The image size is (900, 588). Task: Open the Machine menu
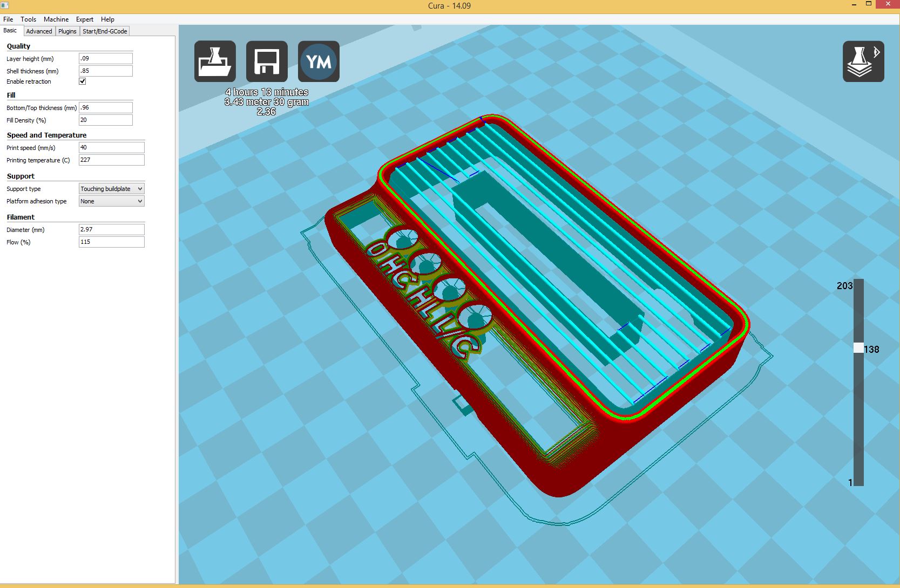click(x=56, y=19)
